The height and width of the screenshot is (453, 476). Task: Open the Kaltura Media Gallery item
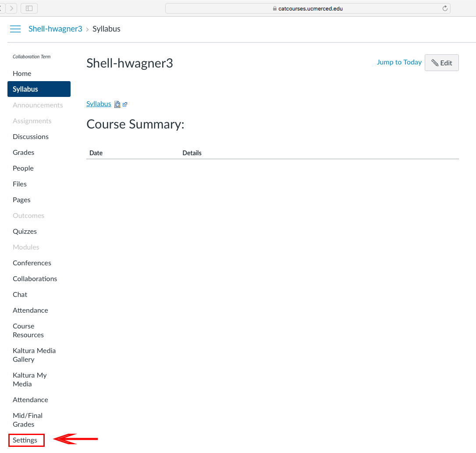pos(34,355)
